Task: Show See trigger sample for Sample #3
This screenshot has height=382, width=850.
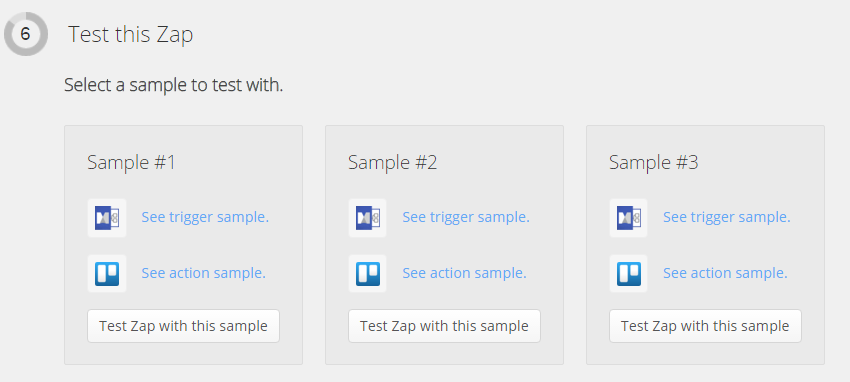Action: pos(726,217)
